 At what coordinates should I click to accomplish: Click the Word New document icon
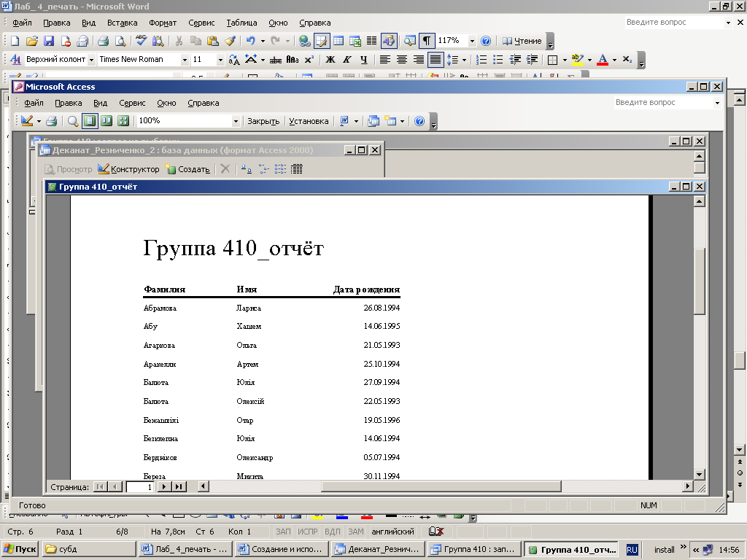coord(15,41)
